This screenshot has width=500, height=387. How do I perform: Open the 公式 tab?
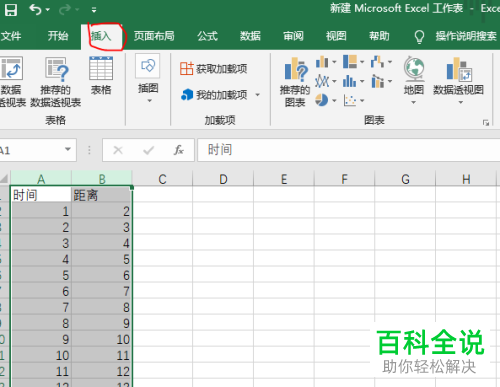(207, 36)
